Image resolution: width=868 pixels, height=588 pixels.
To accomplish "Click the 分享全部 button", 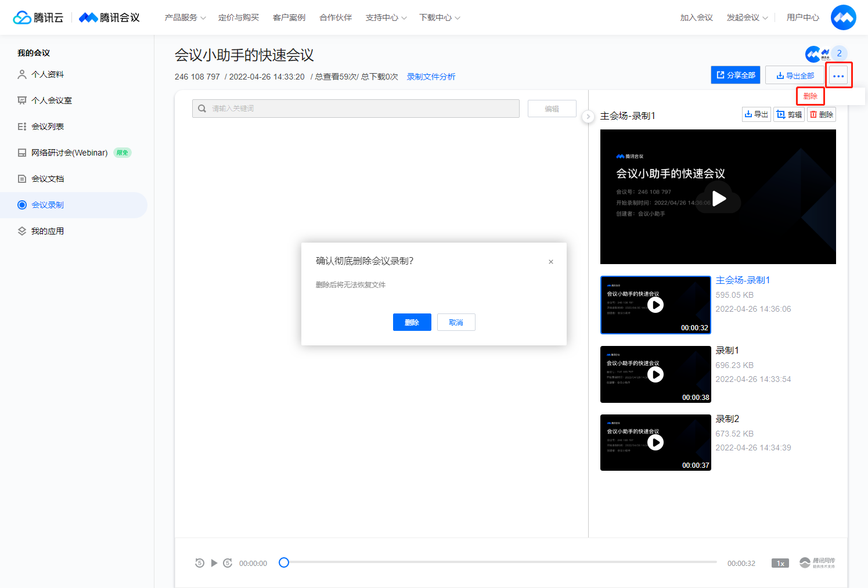I will [736, 75].
